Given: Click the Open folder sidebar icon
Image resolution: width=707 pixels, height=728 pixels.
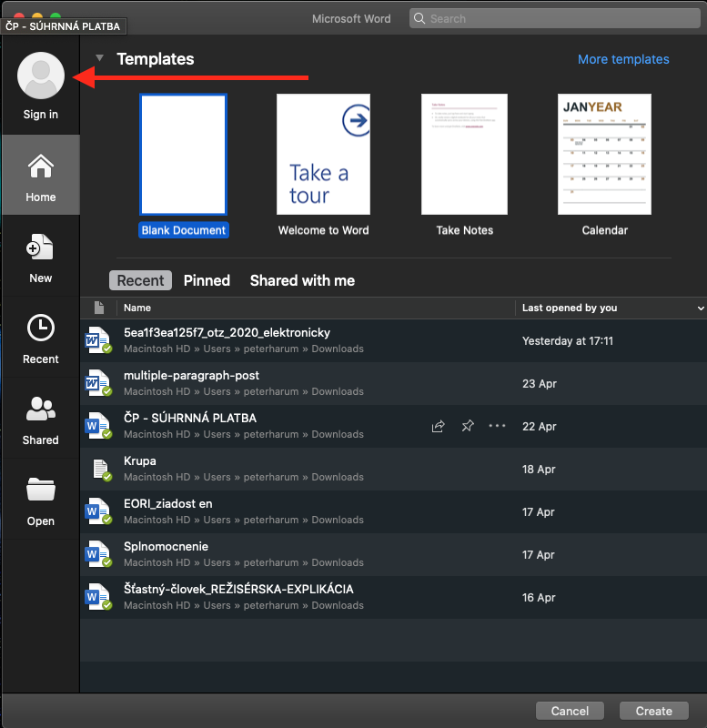Looking at the screenshot, I should (41, 500).
